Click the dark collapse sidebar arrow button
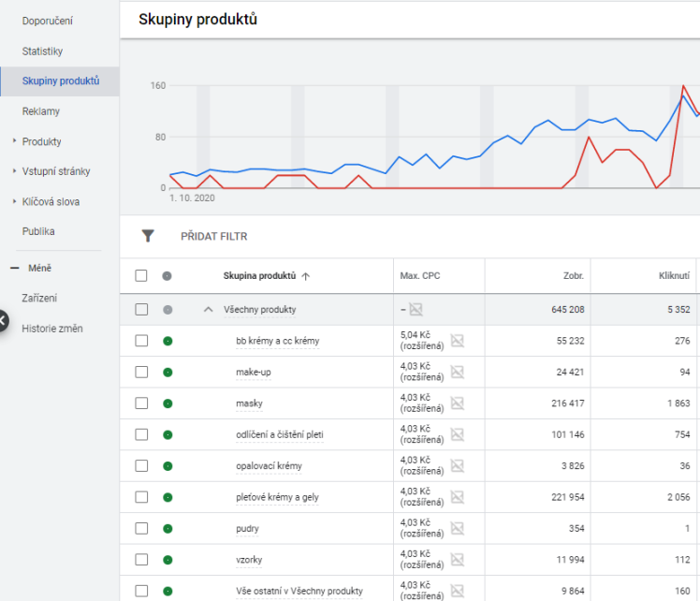This screenshot has height=601, width=700. coord(2,320)
